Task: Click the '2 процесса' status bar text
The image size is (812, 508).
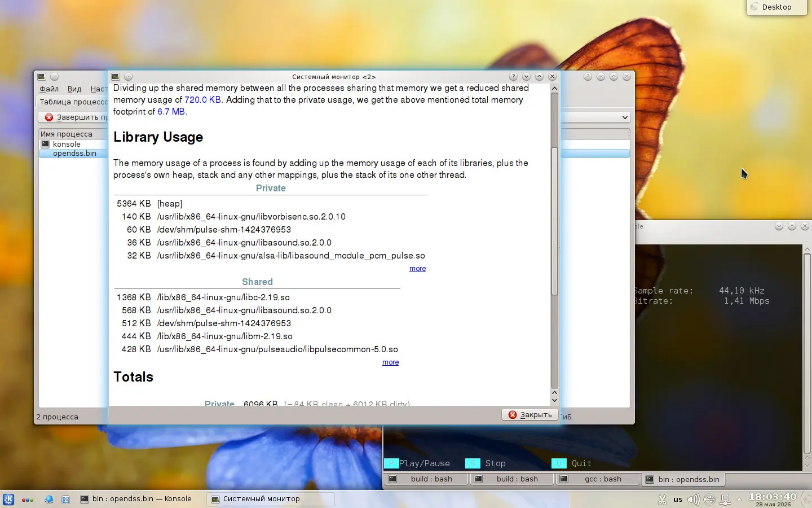Action: pyautogui.click(x=58, y=417)
